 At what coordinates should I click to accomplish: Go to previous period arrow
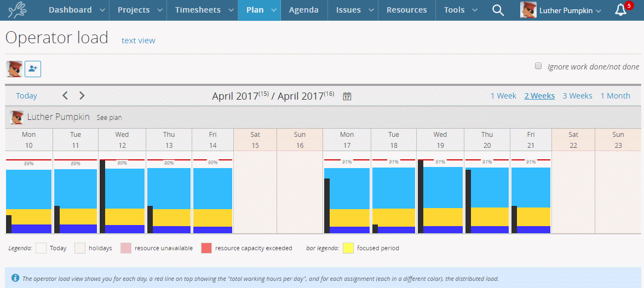(65, 96)
